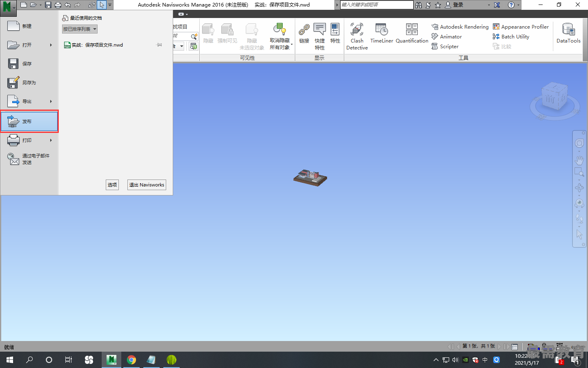Click the Undo arrow in quick access
Image resolution: width=588 pixels, height=368 pixels.
[68, 5]
